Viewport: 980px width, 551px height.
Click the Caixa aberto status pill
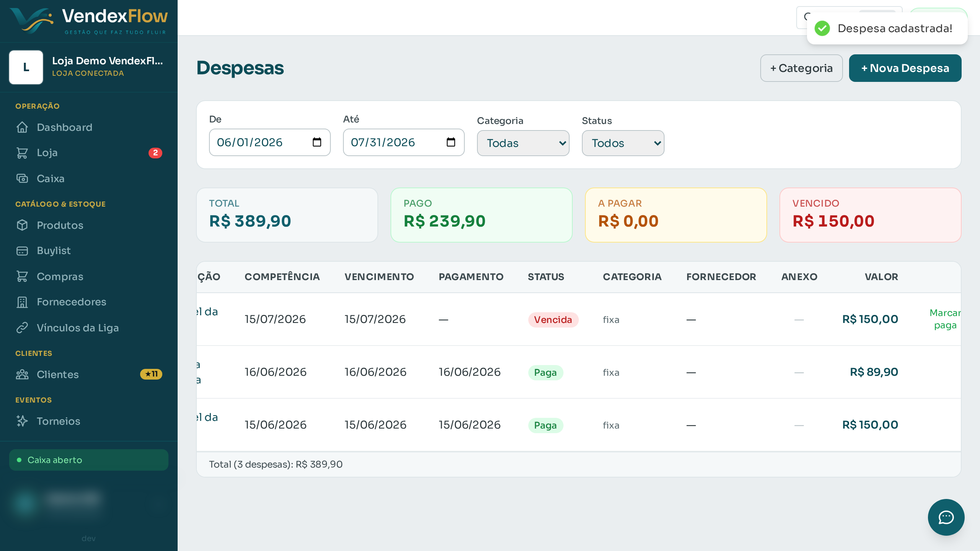(x=89, y=460)
